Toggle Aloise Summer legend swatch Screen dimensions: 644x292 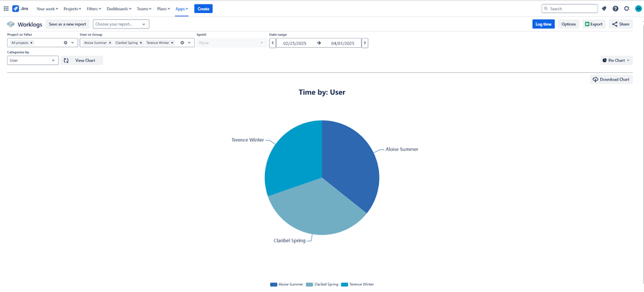273,284
